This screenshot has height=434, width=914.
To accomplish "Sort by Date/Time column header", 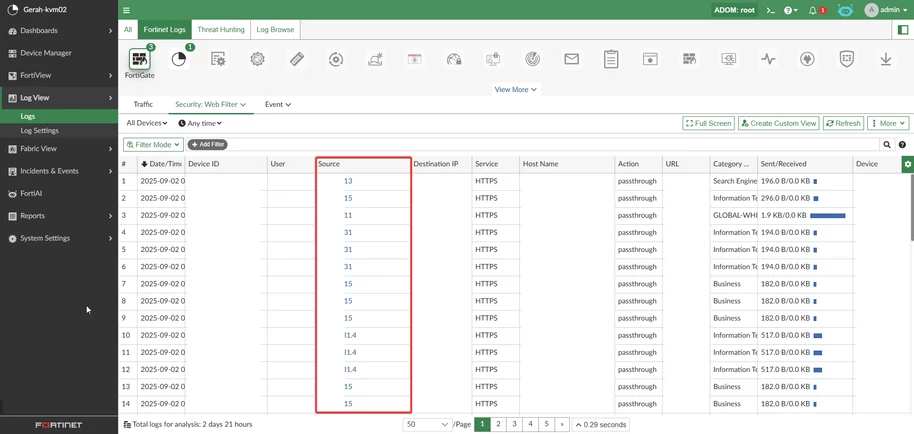I will [x=161, y=164].
